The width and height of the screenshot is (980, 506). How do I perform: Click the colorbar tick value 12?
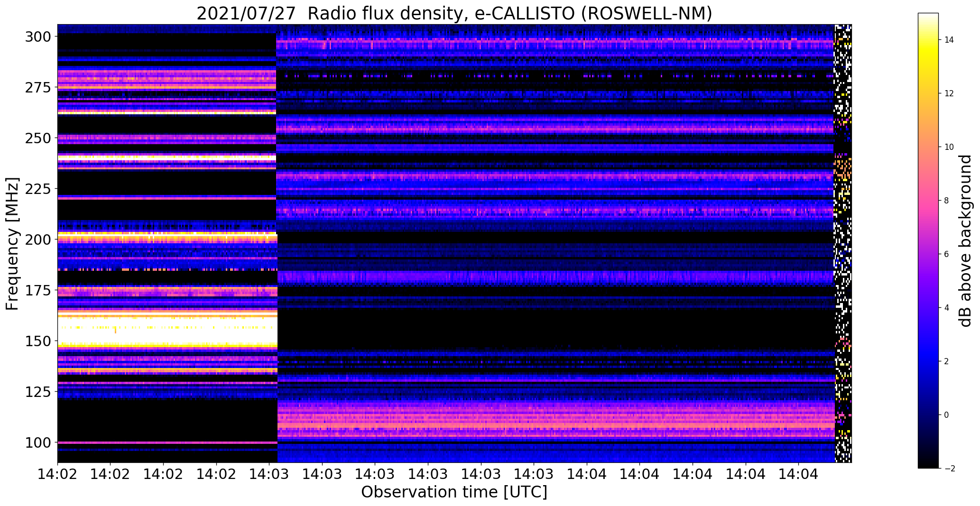coord(949,93)
